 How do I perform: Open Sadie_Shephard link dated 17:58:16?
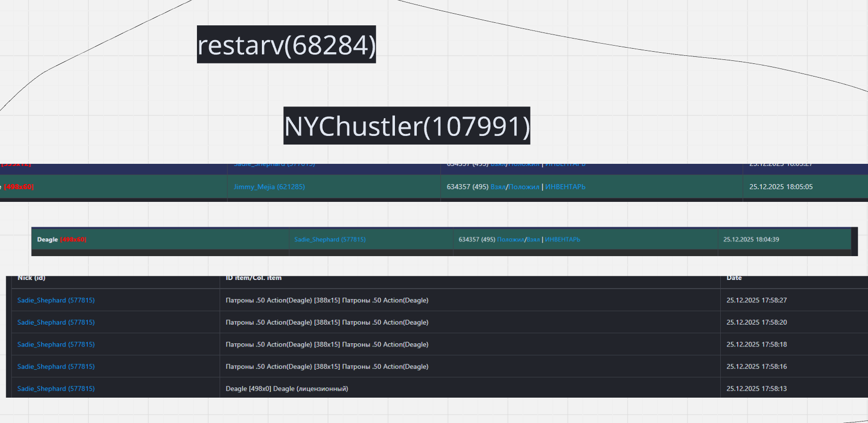(56, 367)
